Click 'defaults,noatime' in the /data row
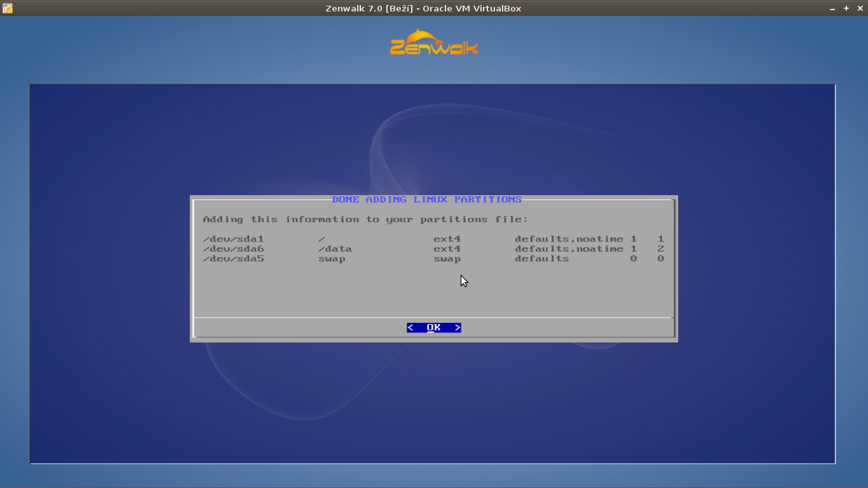The image size is (868, 488). pyautogui.click(x=569, y=249)
